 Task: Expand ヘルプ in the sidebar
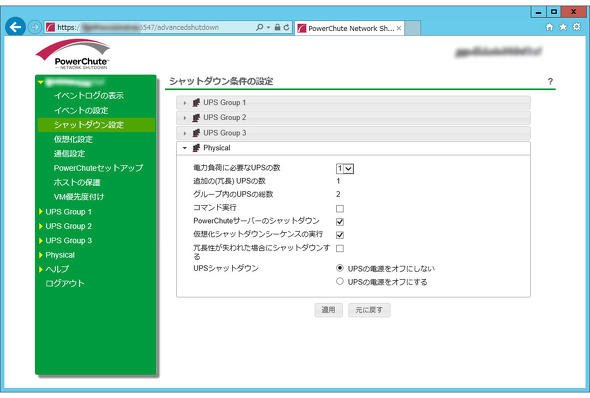tap(41, 269)
